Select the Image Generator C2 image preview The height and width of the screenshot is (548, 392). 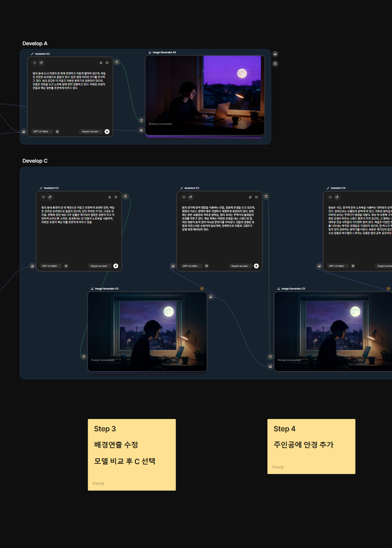(147, 331)
